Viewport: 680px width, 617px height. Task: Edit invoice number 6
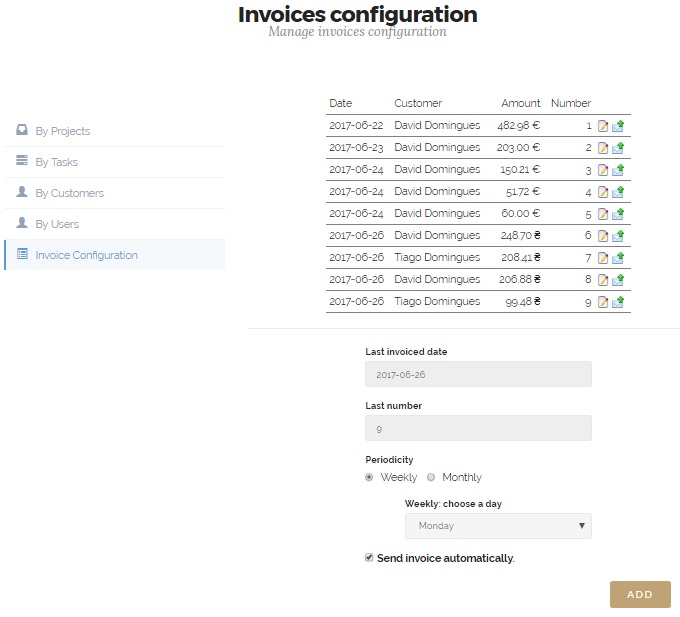point(603,236)
